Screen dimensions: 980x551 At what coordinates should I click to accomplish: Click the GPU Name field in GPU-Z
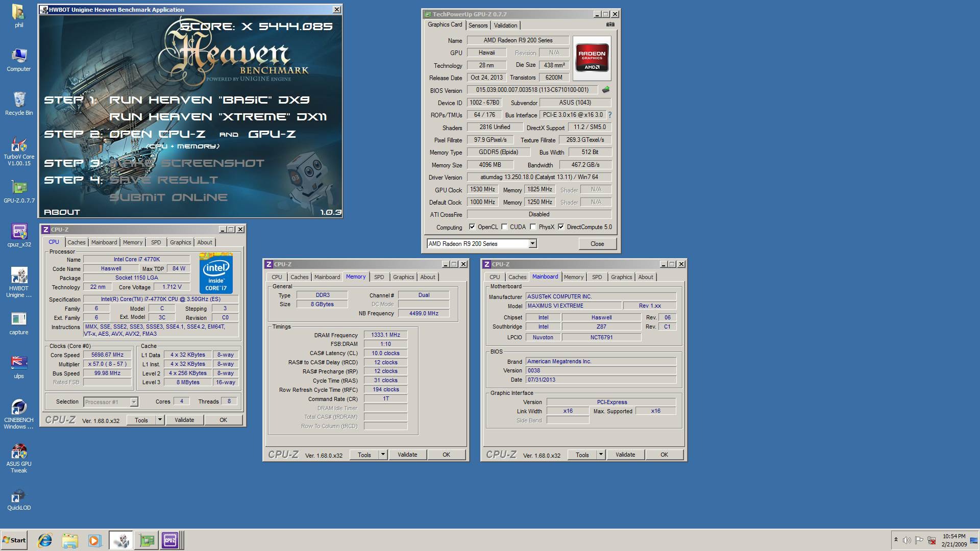(518, 40)
